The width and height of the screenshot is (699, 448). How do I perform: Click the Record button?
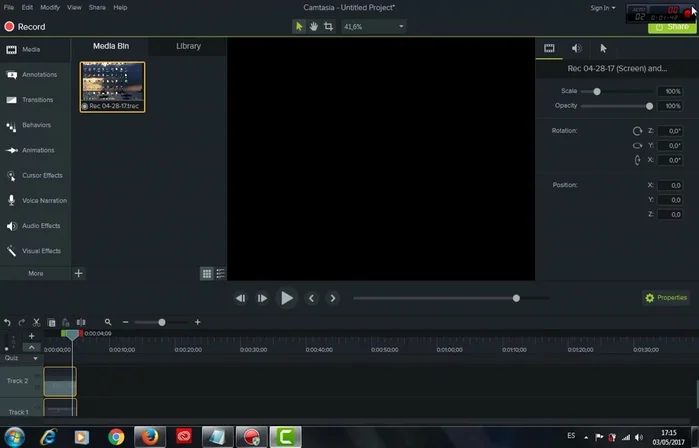point(25,27)
